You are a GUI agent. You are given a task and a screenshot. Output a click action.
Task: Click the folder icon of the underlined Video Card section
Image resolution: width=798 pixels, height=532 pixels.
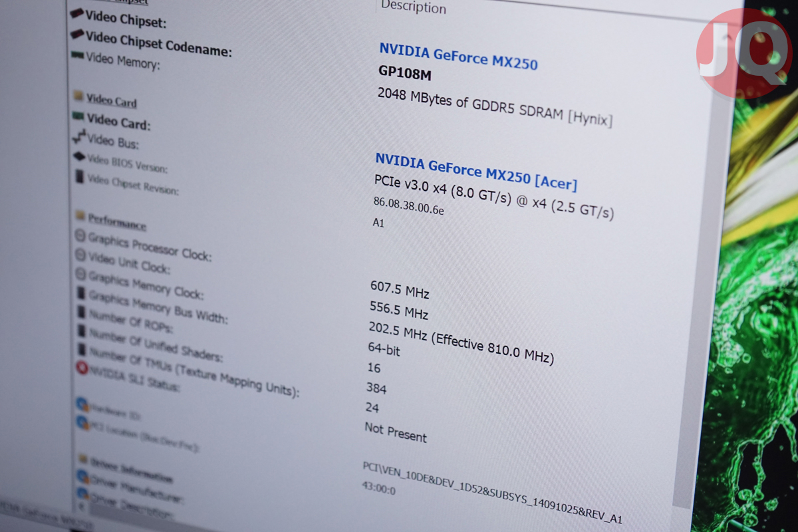tap(78, 96)
